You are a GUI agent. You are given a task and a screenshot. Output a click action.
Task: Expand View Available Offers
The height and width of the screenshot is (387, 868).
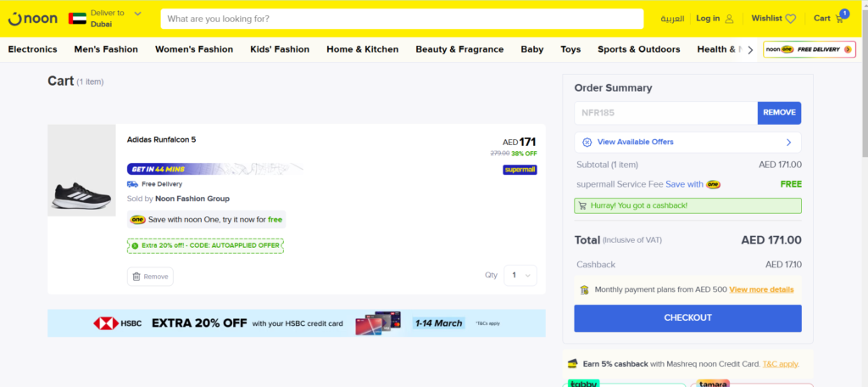(x=687, y=142)
